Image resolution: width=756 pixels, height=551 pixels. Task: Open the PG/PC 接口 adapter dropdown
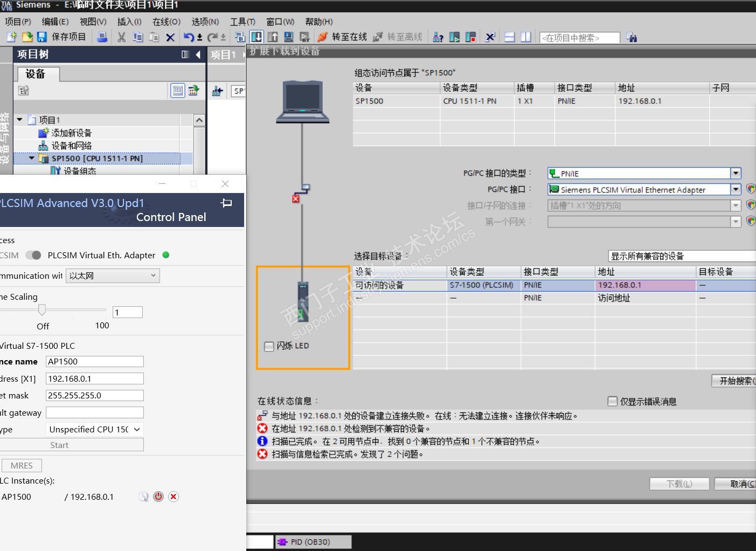pyautogui.click(x=736, y=189)
